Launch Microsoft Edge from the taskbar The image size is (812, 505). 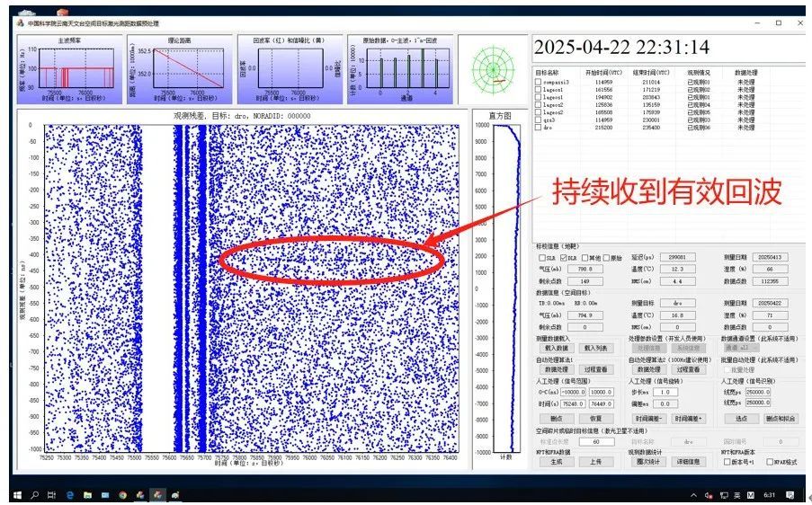[x=70, y=495]
